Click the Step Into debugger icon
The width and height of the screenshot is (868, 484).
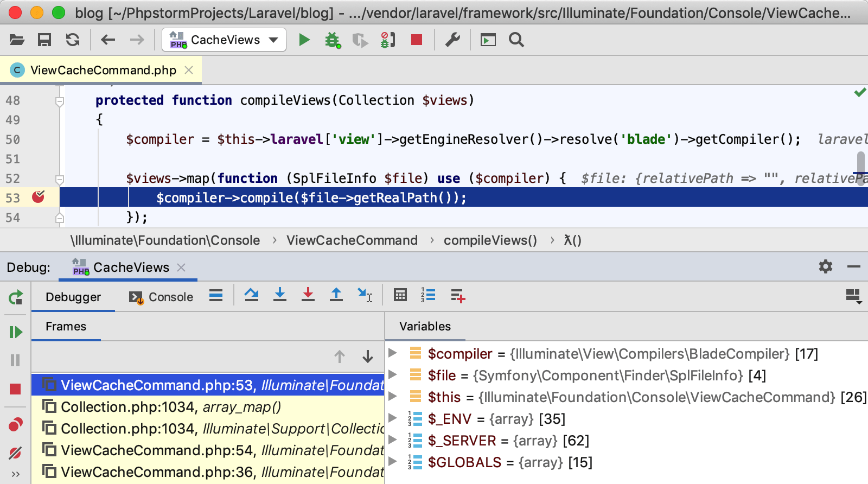click(280, 295)
